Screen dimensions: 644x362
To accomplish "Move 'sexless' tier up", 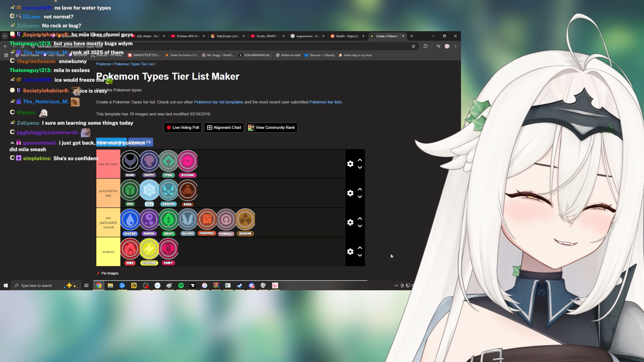I will 360,248.
